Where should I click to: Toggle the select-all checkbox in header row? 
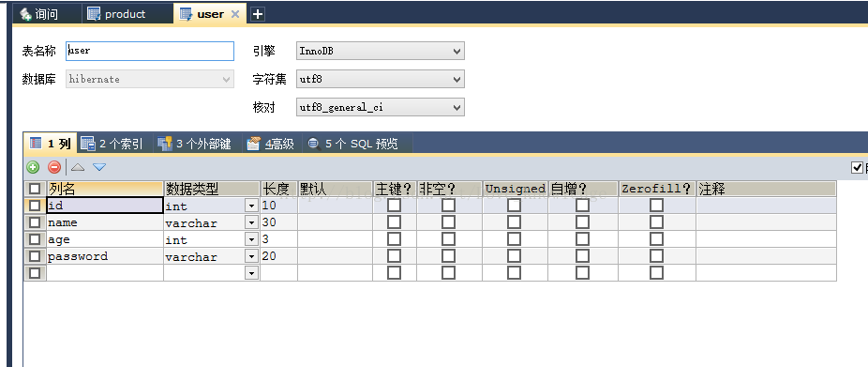pyautogui.click(x=35, y=189)
